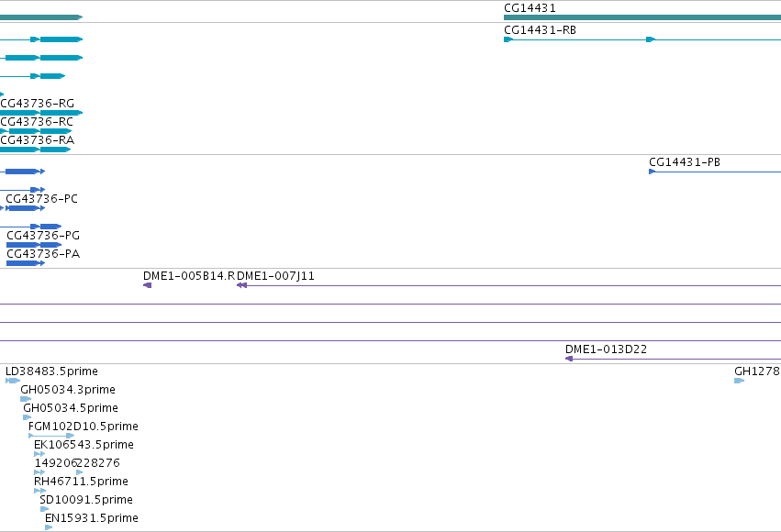Select the CG43736-RG transcript label

pyautogui.click(x=38, y=104)
